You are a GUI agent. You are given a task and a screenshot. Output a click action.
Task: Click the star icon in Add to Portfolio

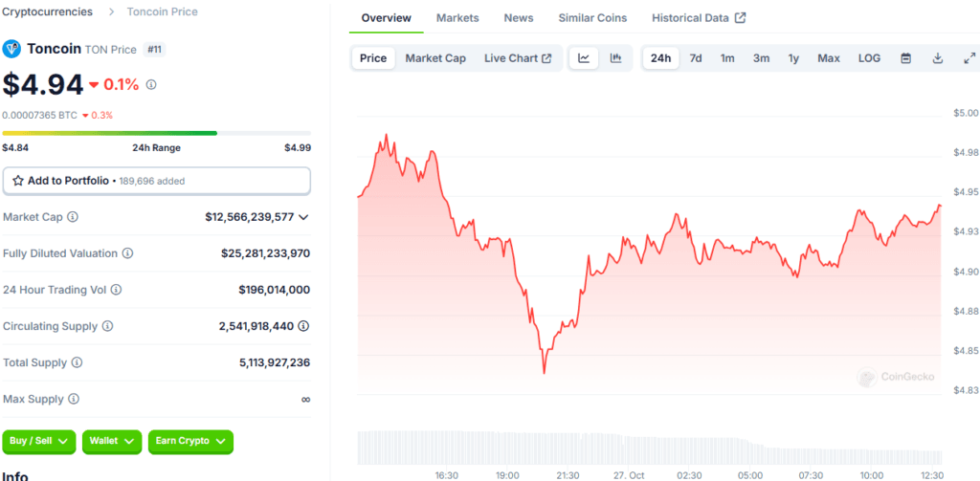click(x=18, y=181)
